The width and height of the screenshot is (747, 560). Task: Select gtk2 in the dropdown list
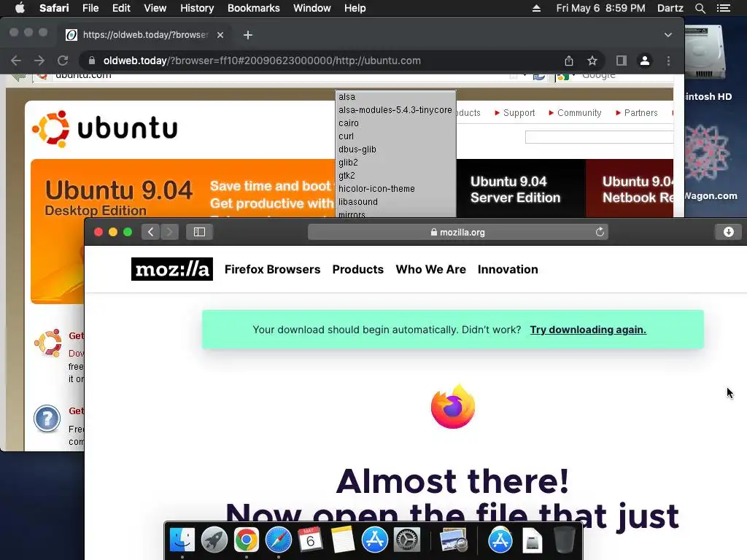(395, 175)
